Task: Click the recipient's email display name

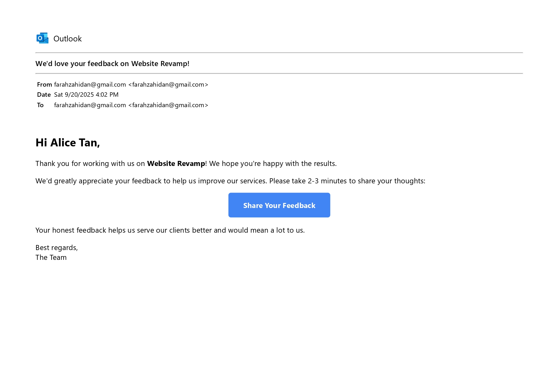Action: 90,105
